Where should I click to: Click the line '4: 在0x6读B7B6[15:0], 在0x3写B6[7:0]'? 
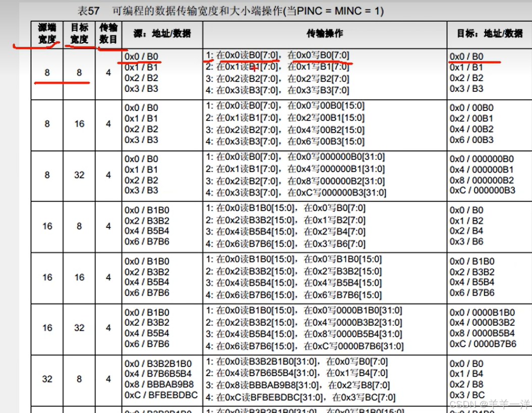tap(285, 244)
